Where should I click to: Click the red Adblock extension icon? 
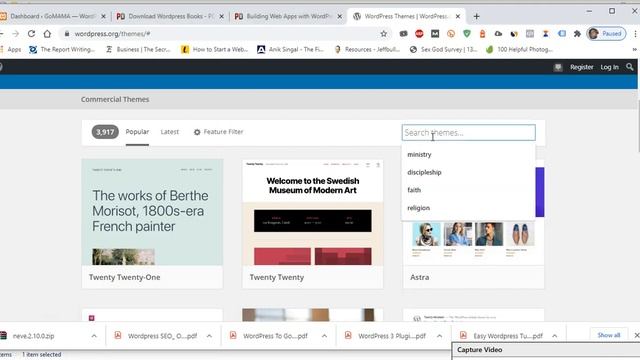point(419,34)
